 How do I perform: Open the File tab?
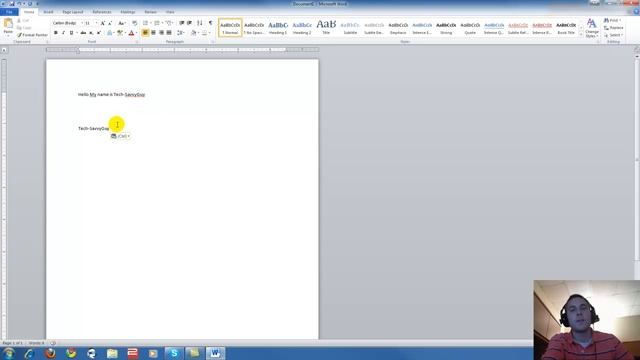pos(9,12)
